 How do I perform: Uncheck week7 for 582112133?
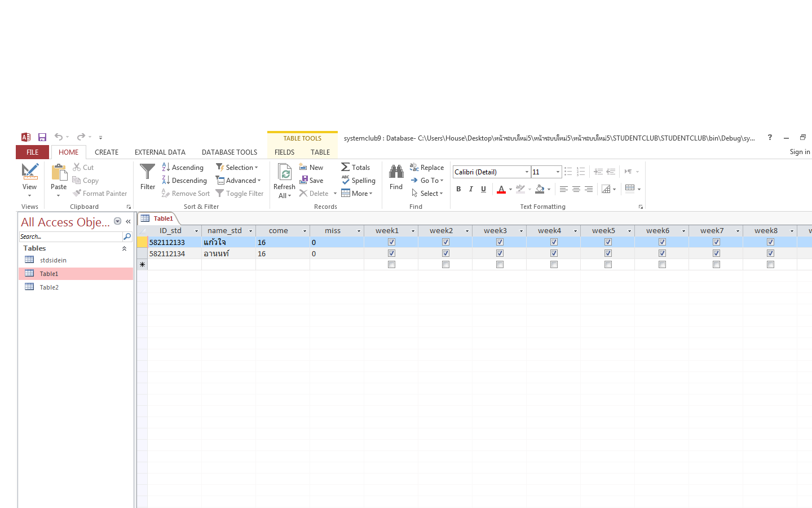tap(716, 242)
